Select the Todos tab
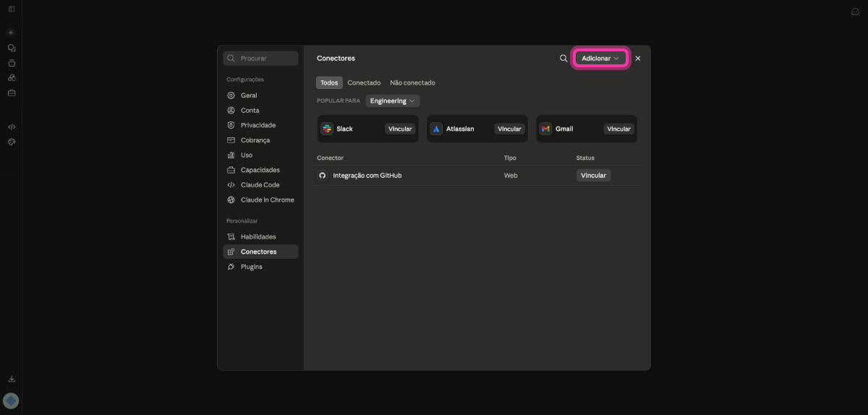This screenshot has width=868, height=415. coord(329,82)
